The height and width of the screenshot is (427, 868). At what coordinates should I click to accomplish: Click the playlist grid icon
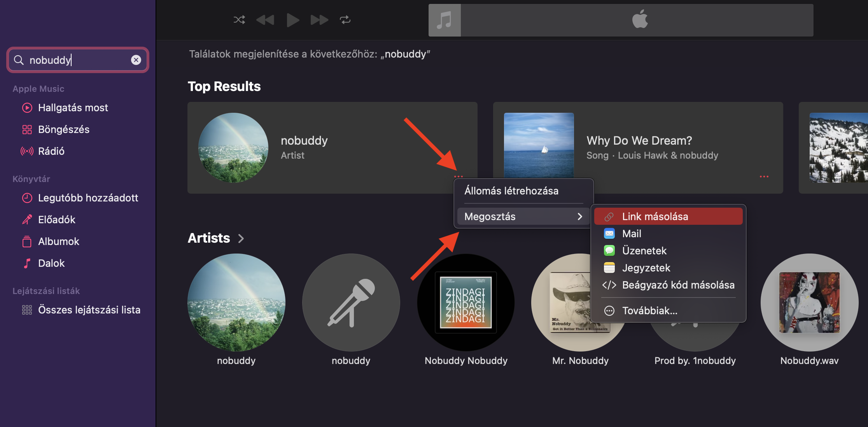tap(27, 310)
